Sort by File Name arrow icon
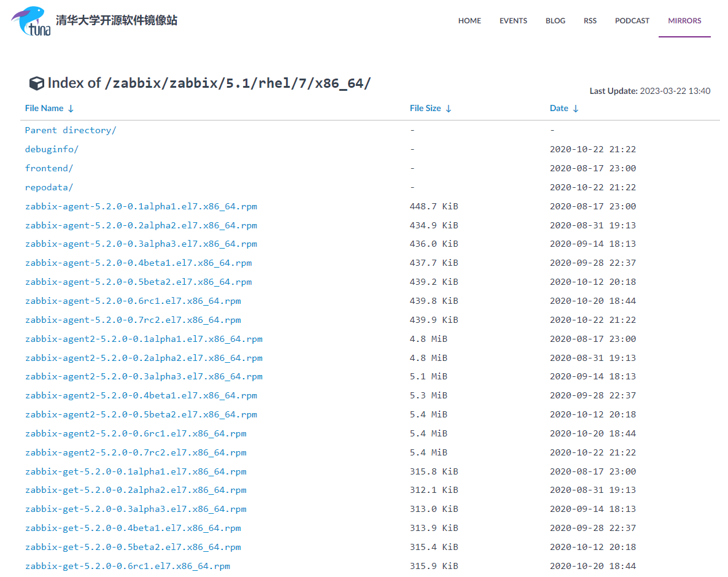This screenshot has height=577, width=728. [71, 109]
